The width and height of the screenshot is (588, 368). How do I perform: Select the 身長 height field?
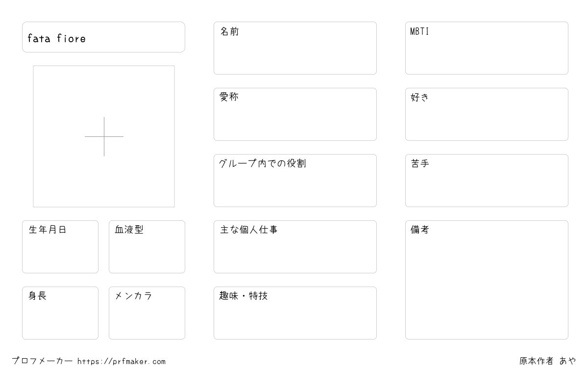click(60, 313)
